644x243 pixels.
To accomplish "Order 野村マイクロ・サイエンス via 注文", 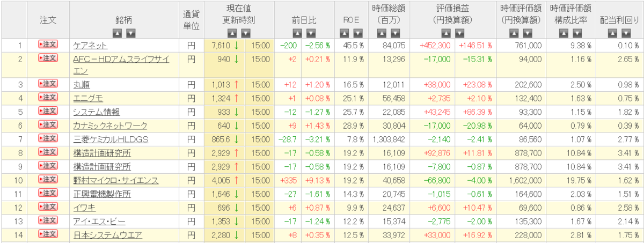I will [48, 179].
